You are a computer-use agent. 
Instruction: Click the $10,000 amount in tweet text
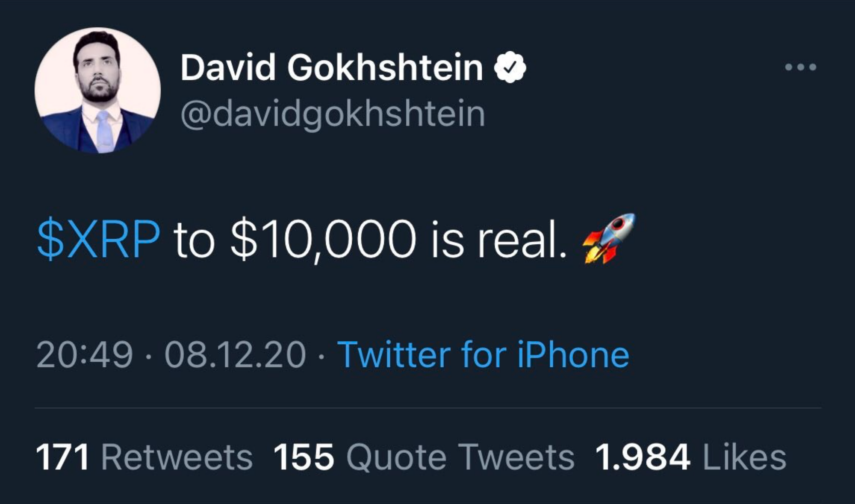[323, 239]
